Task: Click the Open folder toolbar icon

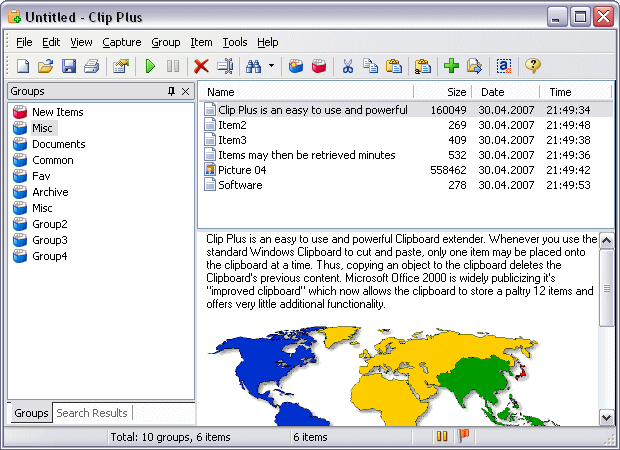Action: coord(45,66)
